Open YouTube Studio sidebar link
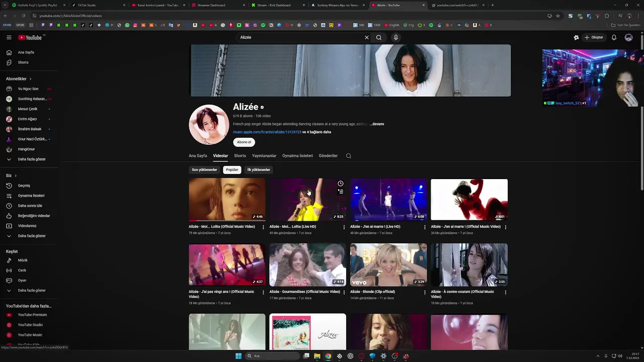The height and width of the screenshot is (362, 644). 30,325
